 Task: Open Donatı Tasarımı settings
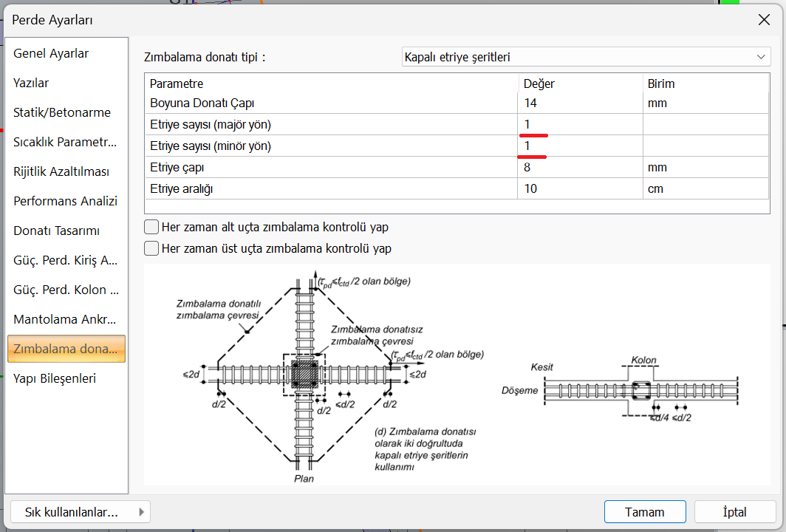[x=56, y=231]
